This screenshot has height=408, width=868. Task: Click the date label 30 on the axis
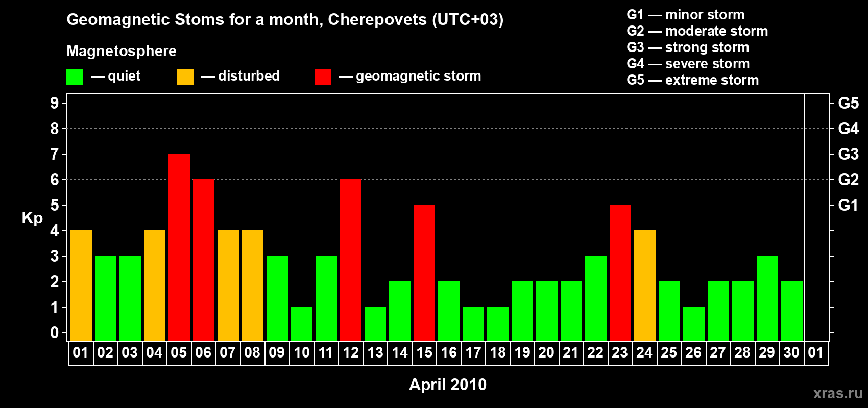point(791,353)
